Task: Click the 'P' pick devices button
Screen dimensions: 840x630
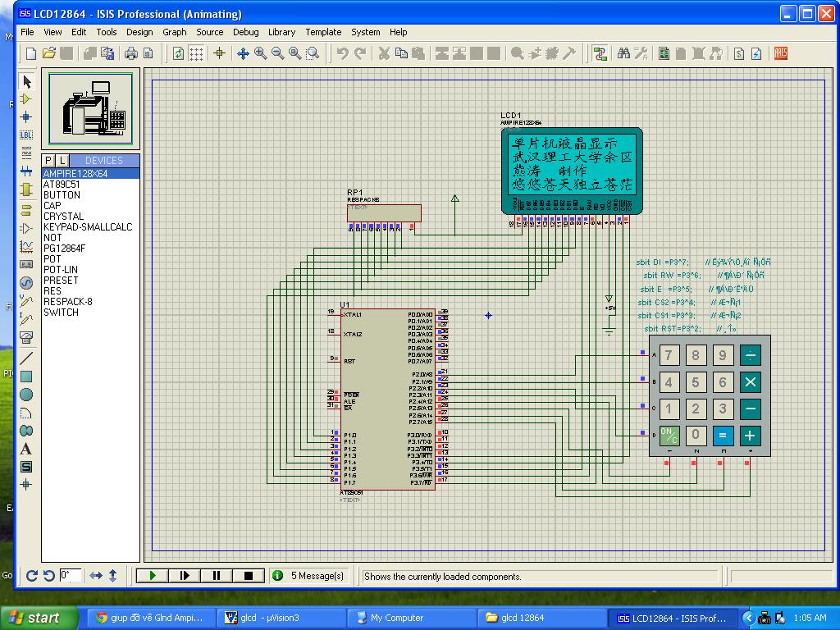Action: [x=48, y=160]
